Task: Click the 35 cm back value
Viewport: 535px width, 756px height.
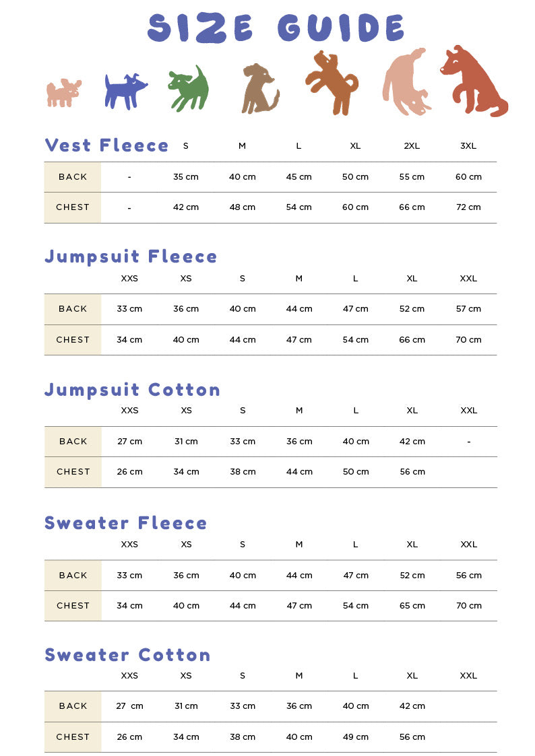Action: (x=186, y=177)
